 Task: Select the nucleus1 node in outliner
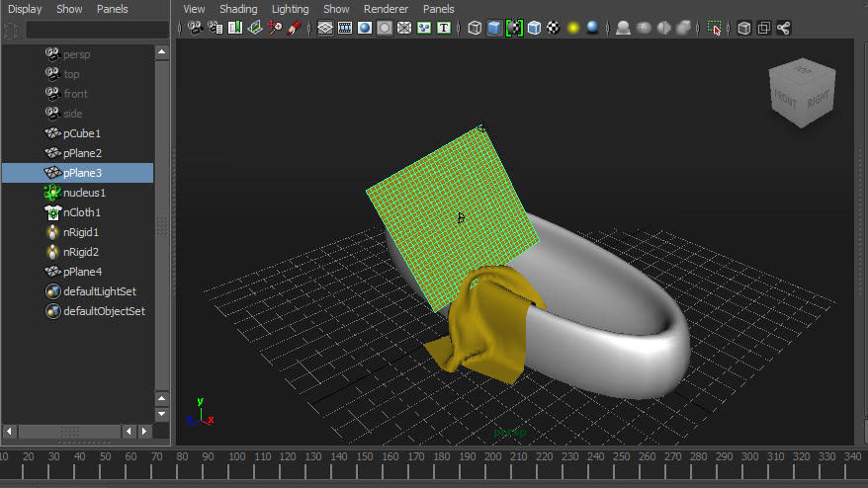(x=84, y=193)
